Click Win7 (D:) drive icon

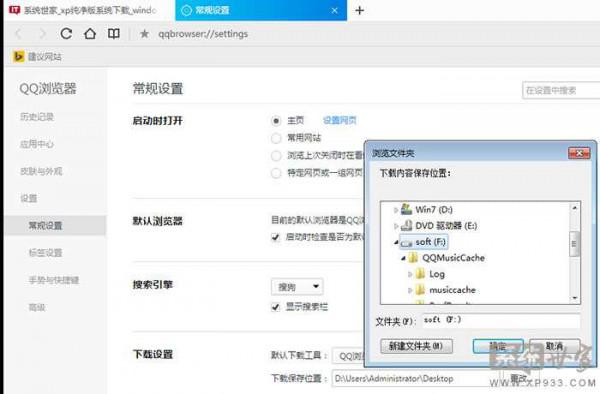tap(406, 209)
